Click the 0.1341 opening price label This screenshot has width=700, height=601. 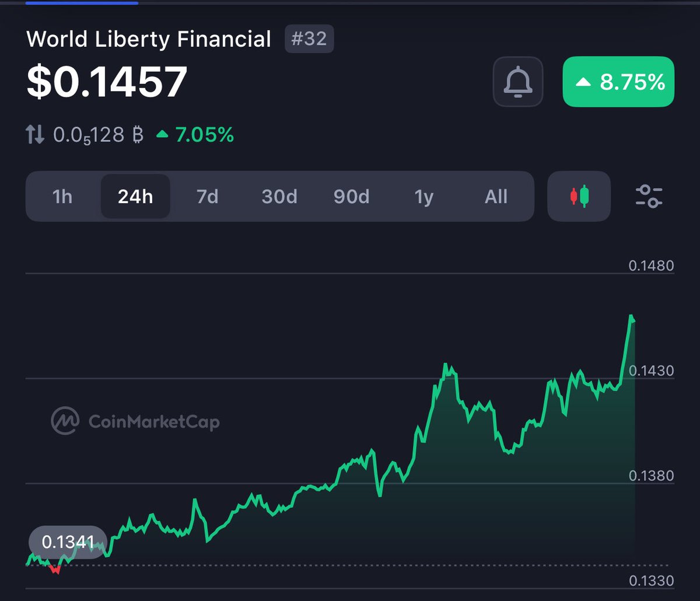tap(68, 543)
